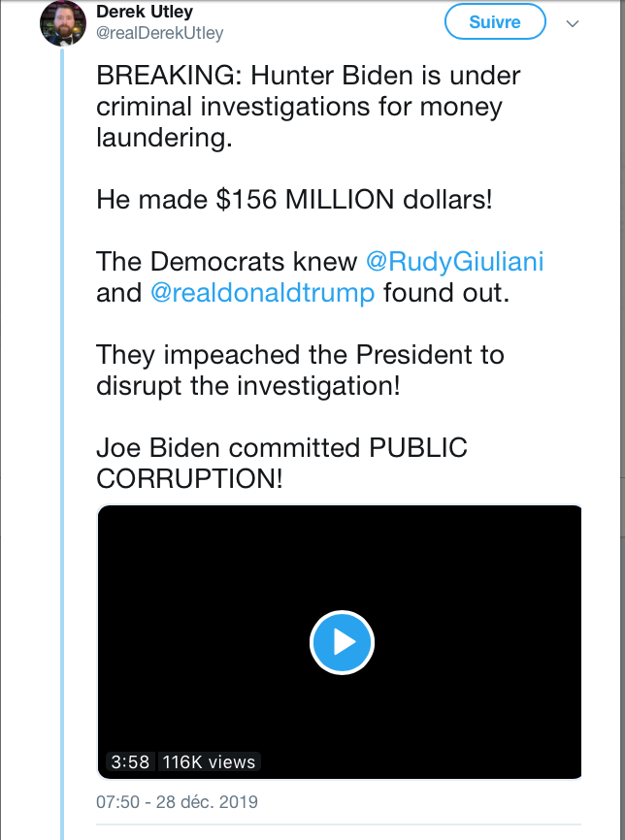The height and width of the screenshot is (840, 625).
Task: Play the embedded tweet video
Action: click(x=342, y=641)
